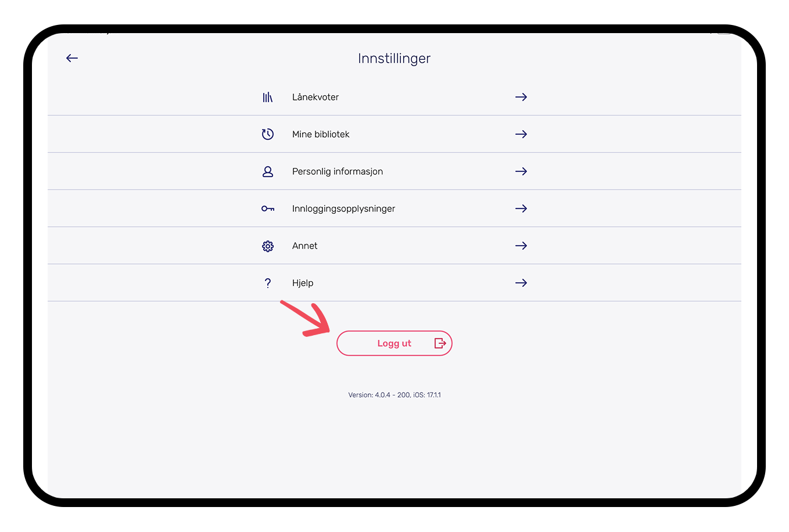789x532 pixels.
Task: Open Mine bibliotek via its right arrow
Action: [521, 134]
